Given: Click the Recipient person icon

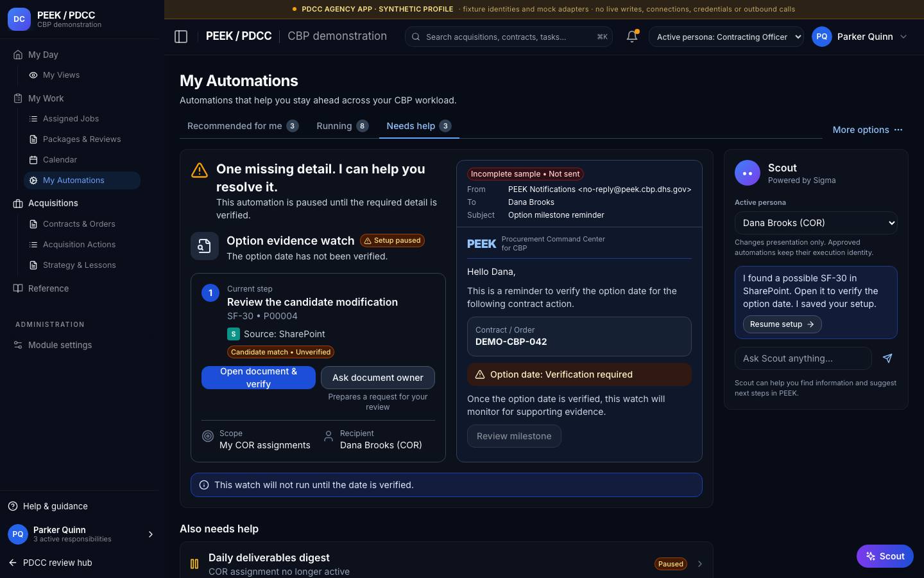Looking at the screenshot, I should (x=329, y=436).
